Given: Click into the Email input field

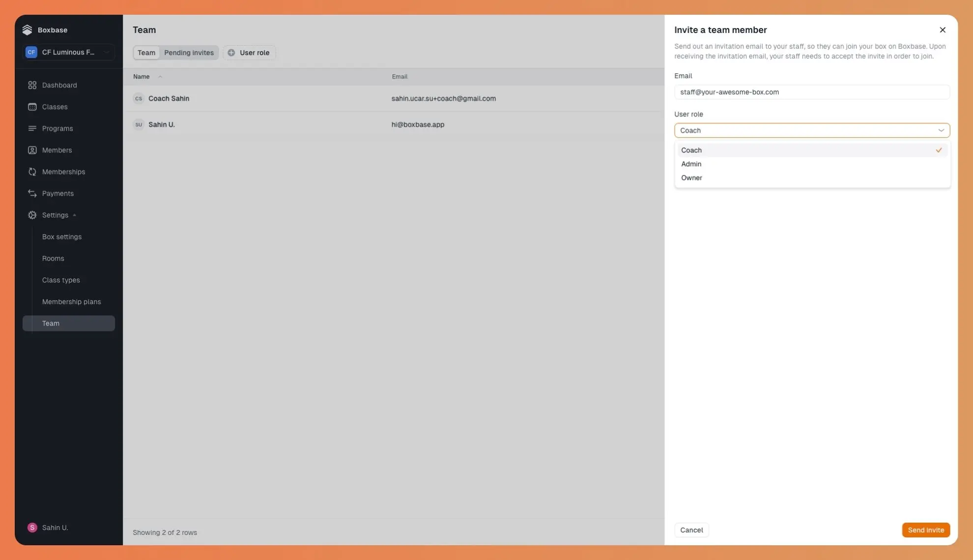Looking at the screenshot, I should [x=811, y=92].
